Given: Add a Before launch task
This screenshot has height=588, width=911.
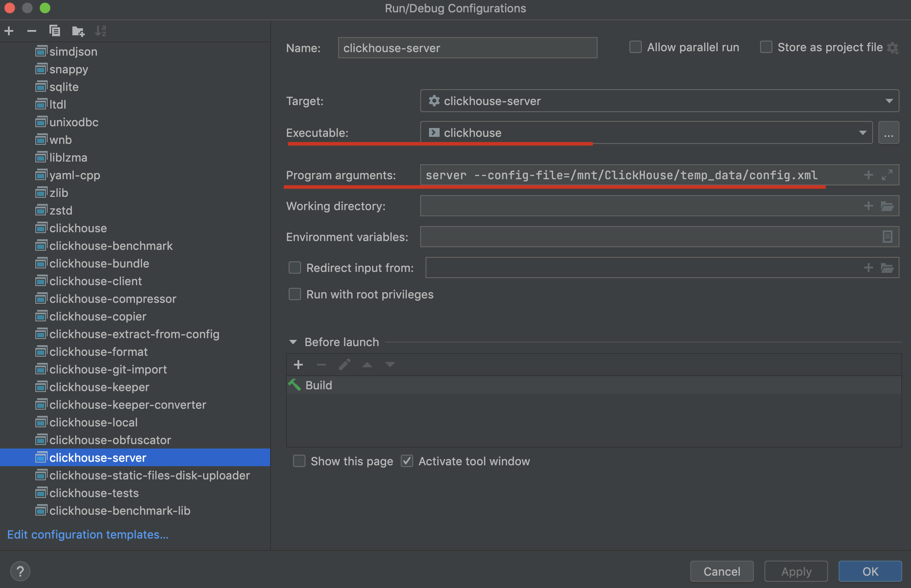Looking at the screenshot, I should tap(298, 365).
